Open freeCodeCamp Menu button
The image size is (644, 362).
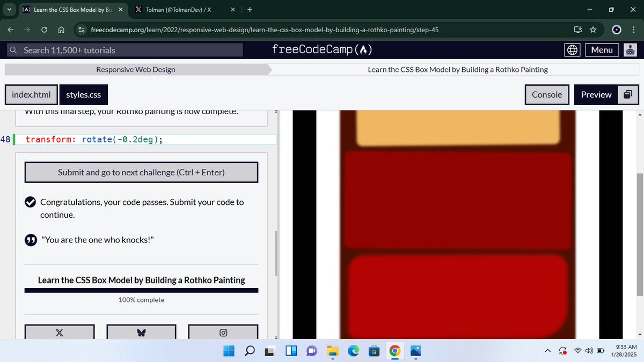coord(602,50)
